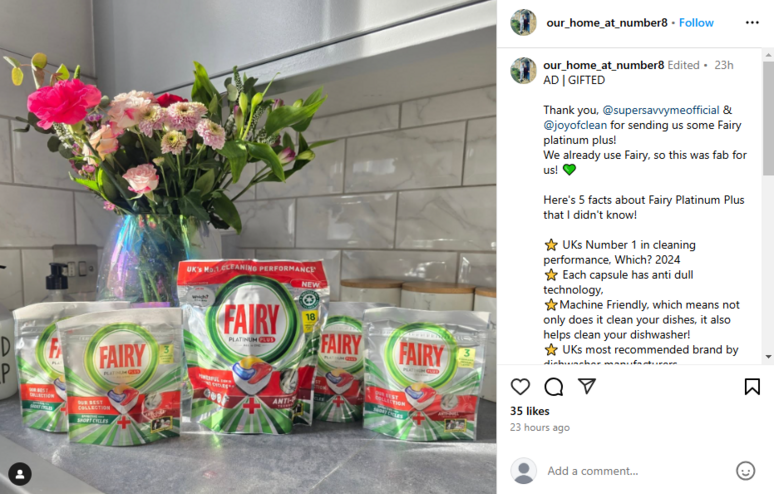Share post using paper plane icon
Viewport: 774px width, 494px height.
tap(586, 386)
